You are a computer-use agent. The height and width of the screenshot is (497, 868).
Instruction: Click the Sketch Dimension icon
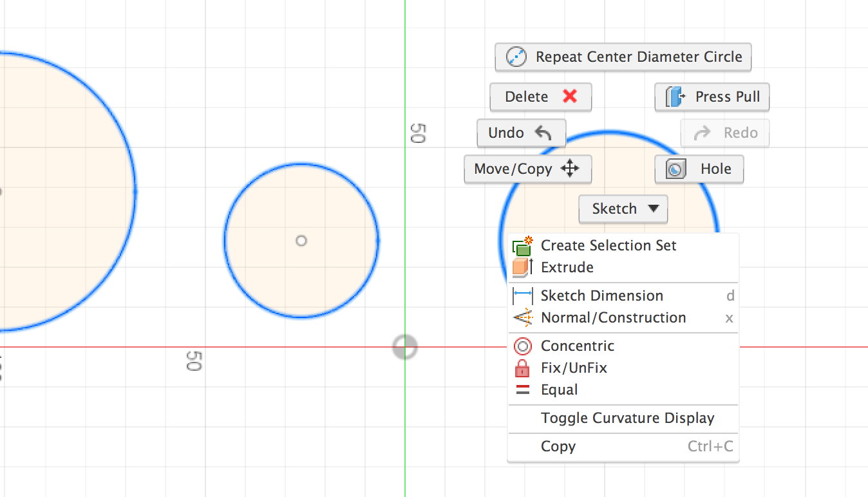click(522, 296)
